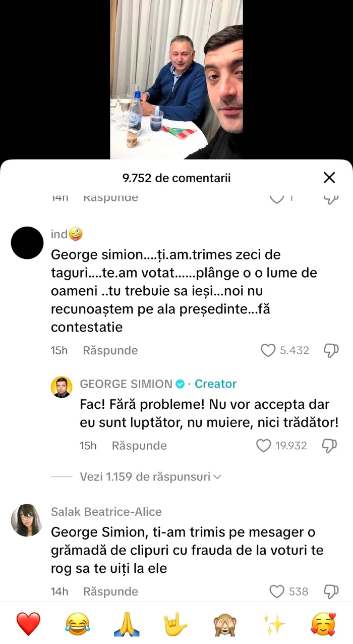The height and width of the screenshot is (644, 353).
Task: Dislike the ind comment about contestatie
Action: (x=331, y=350)
